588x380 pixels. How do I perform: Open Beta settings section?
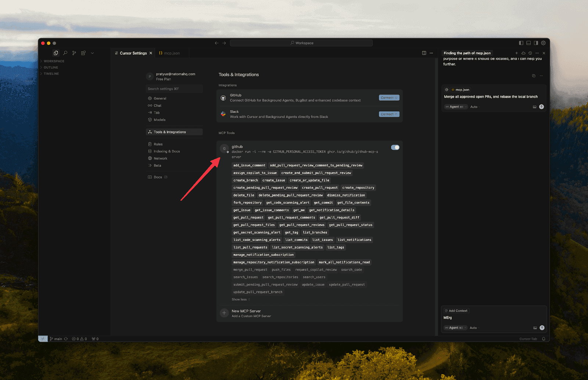[174, 166]
